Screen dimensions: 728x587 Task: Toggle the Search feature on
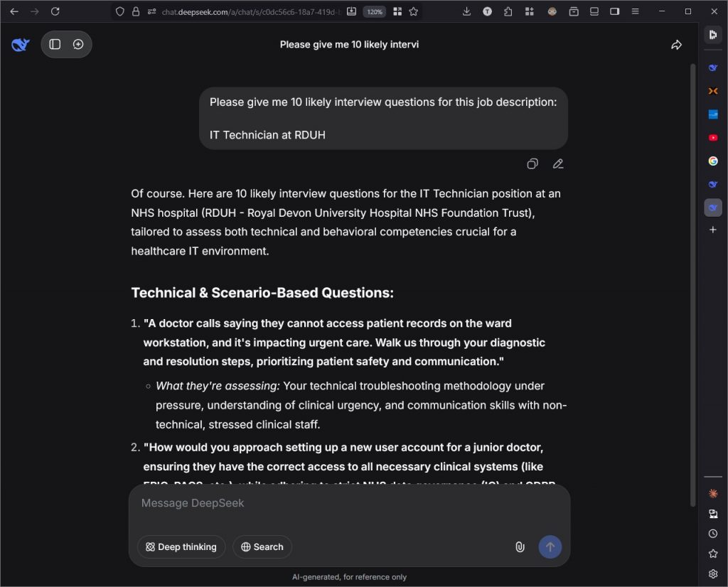(x=262, y=546)
